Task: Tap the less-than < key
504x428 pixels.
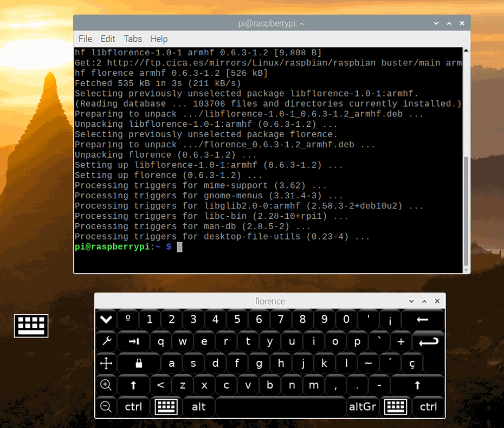Action: click(161, 385)
